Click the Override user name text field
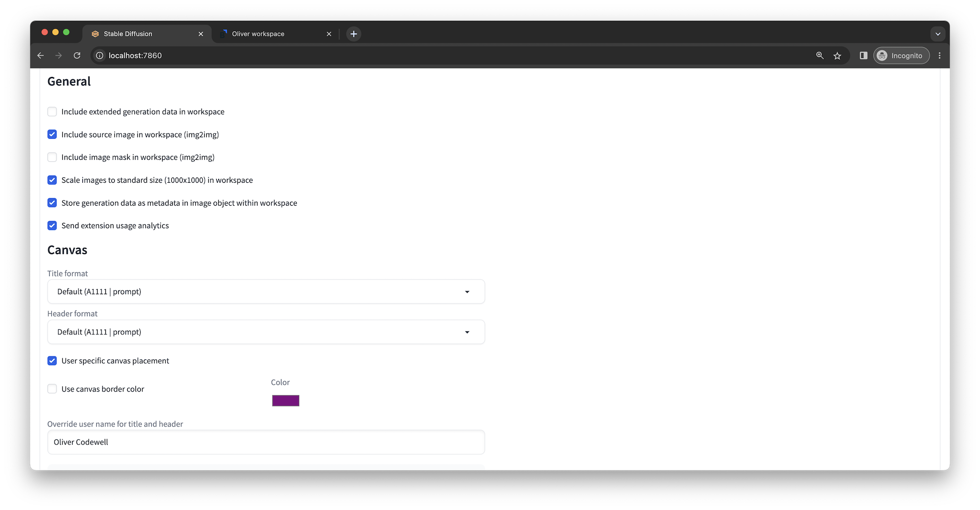 click(x=266, y=442)
